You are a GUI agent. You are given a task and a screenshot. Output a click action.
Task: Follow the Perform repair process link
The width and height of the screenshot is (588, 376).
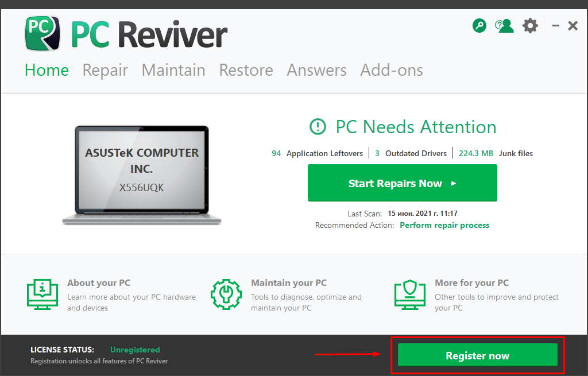(444, 225)
